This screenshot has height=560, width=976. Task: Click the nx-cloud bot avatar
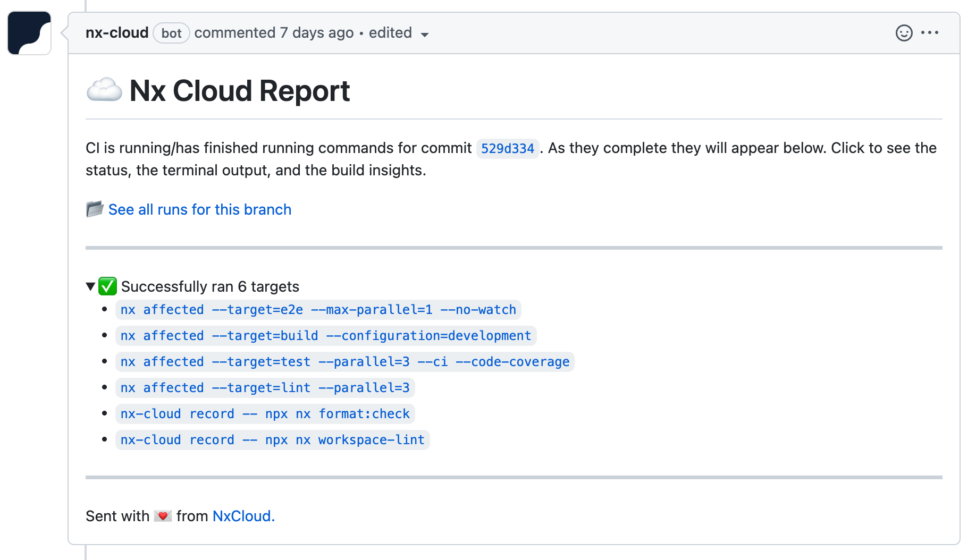click(x=29, y=32)
